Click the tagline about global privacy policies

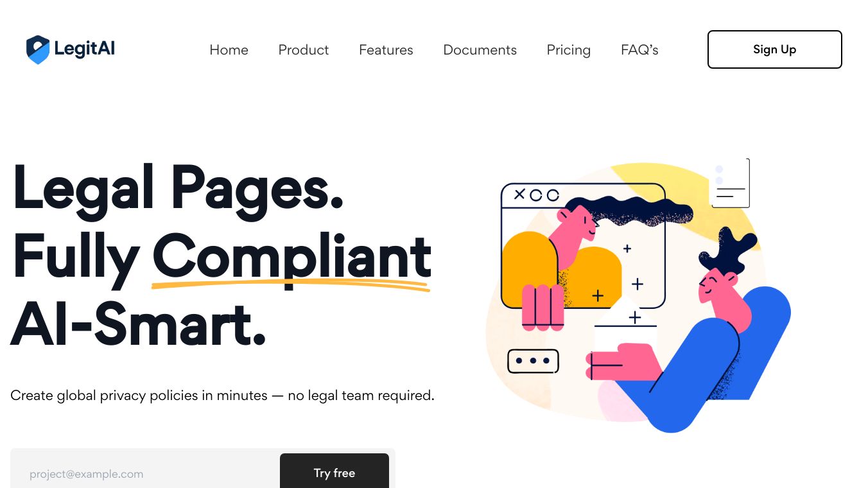tap(222, 396)
